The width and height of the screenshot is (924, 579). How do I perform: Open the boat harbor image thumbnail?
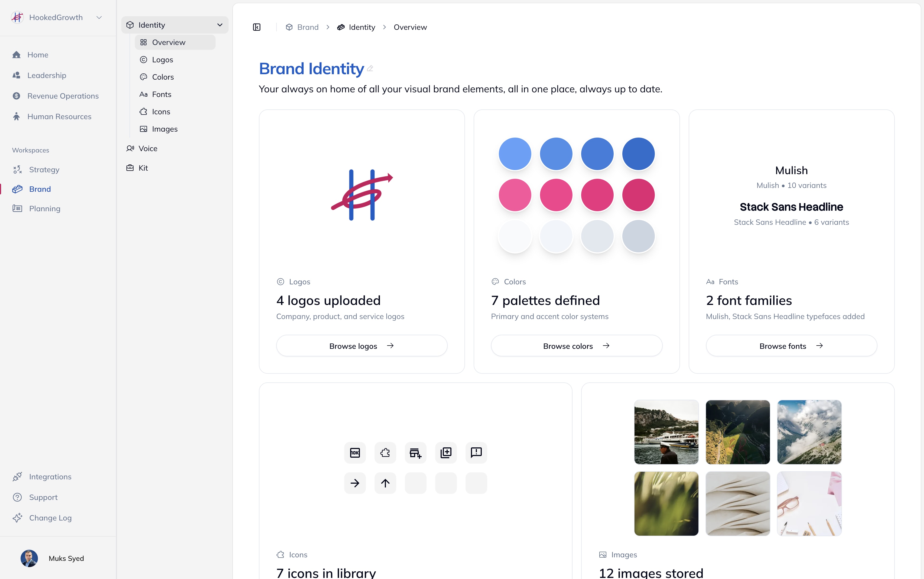(666, 432)
